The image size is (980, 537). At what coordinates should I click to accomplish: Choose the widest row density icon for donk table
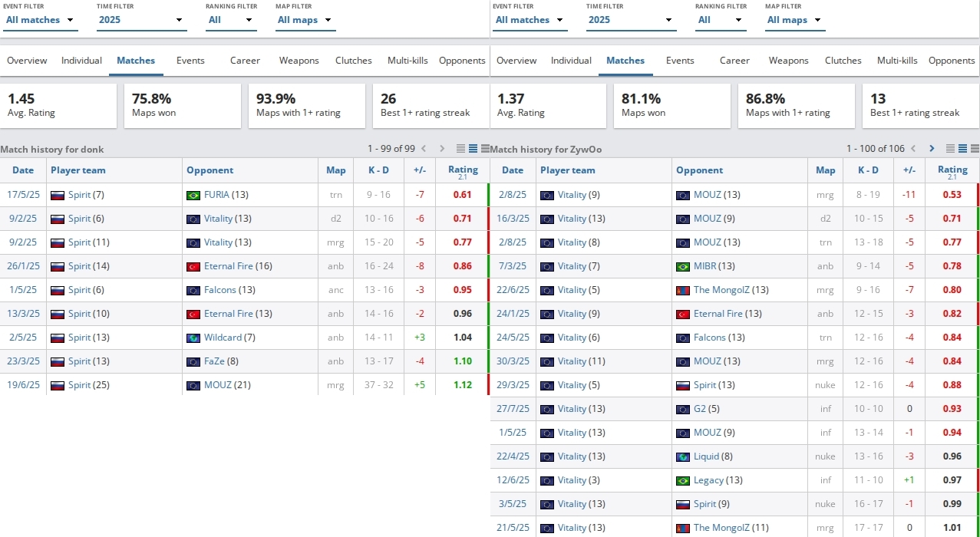pos(485,149)
